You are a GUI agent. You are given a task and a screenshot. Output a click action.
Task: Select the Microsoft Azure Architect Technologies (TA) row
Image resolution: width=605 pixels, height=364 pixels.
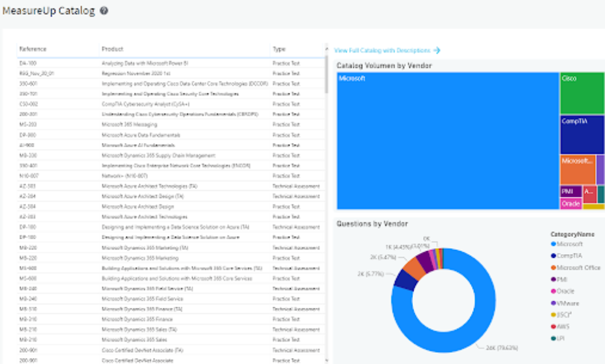(171, 186)
